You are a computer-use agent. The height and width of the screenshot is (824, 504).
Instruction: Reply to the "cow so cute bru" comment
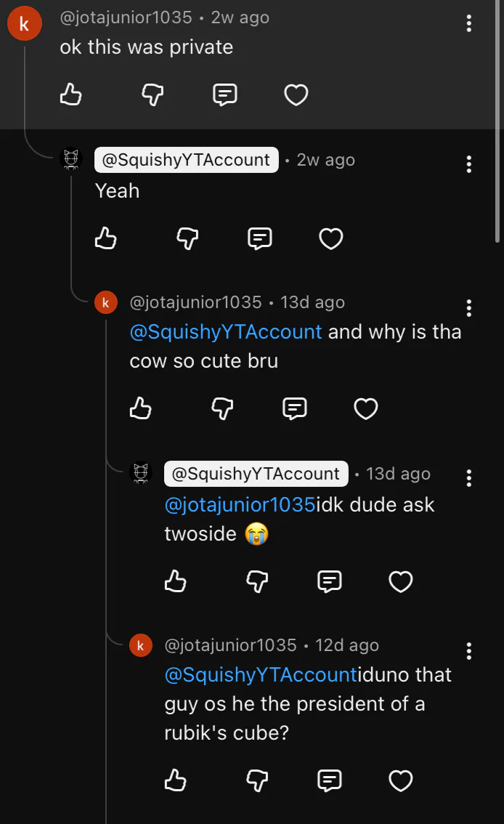[294, 409]
